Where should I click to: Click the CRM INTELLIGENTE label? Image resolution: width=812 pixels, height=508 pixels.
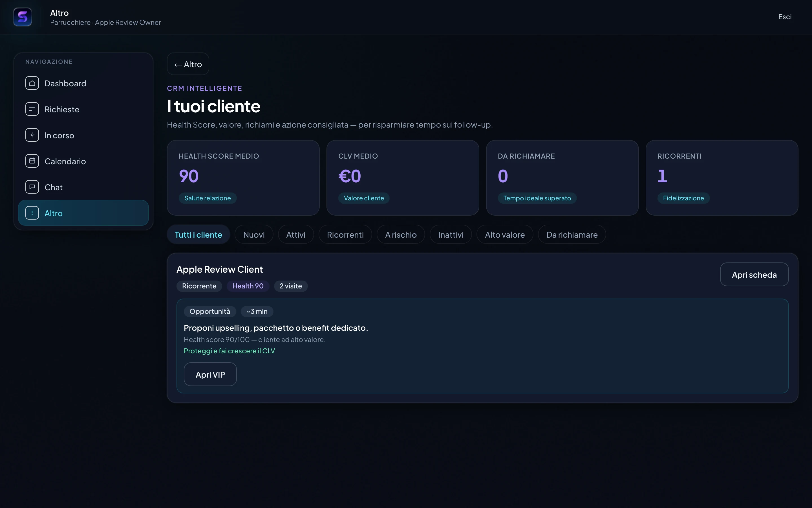coord(204,88)
